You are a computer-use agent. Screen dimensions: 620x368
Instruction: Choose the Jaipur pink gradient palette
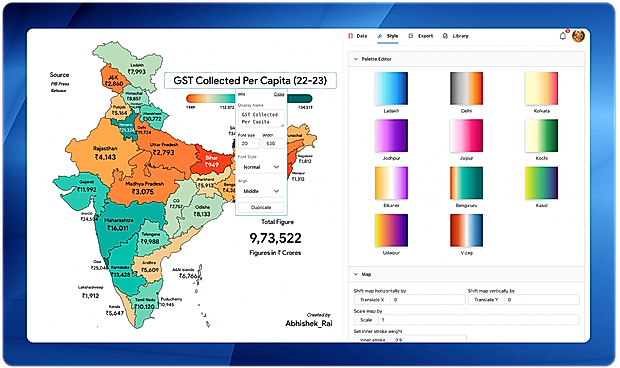[x=466, y=136]
